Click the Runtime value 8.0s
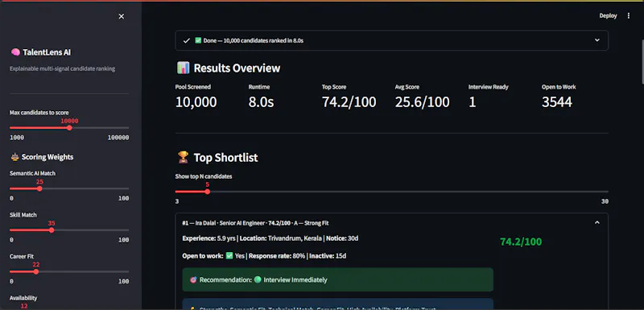The width and height of the screenshot is (644, 310). [261, 101]
